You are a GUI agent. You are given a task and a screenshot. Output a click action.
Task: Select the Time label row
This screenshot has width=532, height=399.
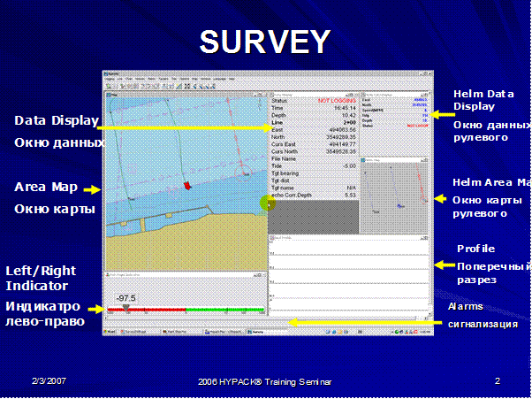277,108
